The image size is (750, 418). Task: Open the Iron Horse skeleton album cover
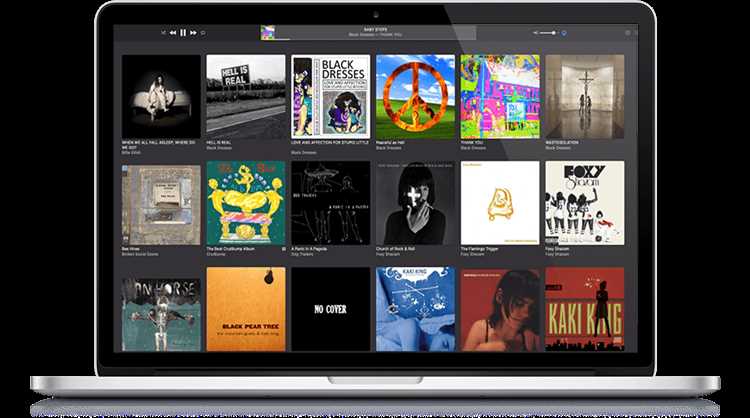[x=161, y=315]
